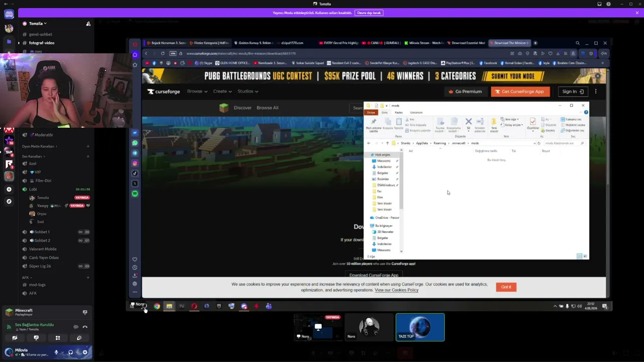Viewport: 644px width, 362px height.
Task: Open the CurseForge Create dropdown
Action: (x=222, y=92)
